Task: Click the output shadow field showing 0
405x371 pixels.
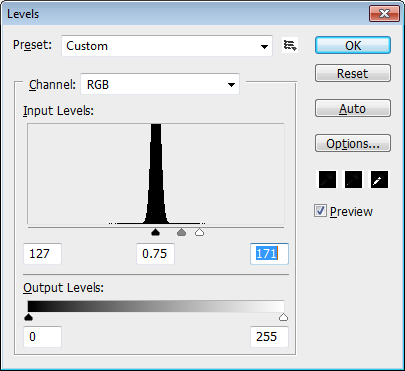Action: coord(42,337)
